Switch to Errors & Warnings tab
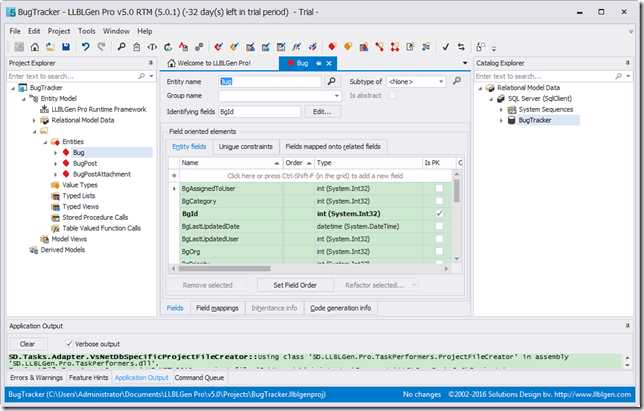The image size is (644, 411). pos(36,377)
